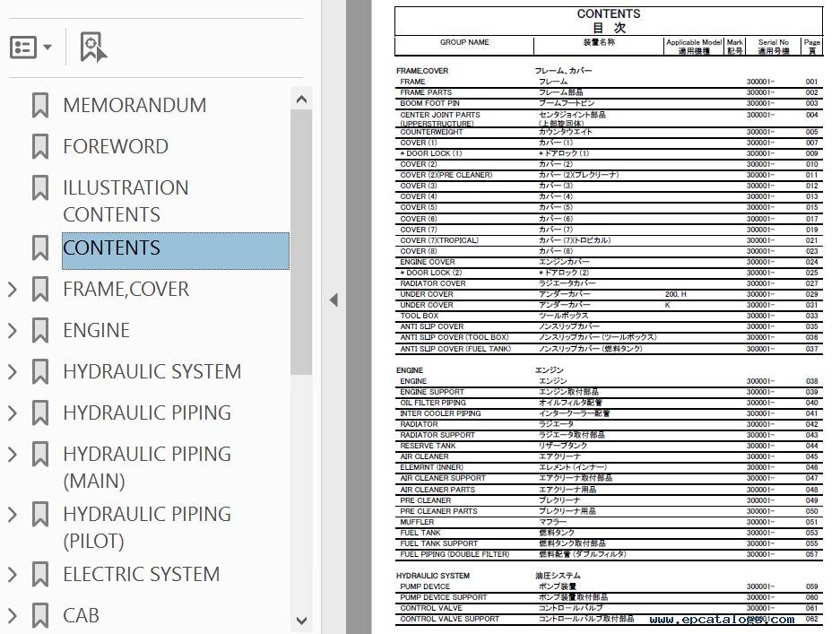Click the HYDRAULIC PIPING (MAIN) bookmark icon
This screenshot has height=634, width=840.
point(40,454)
